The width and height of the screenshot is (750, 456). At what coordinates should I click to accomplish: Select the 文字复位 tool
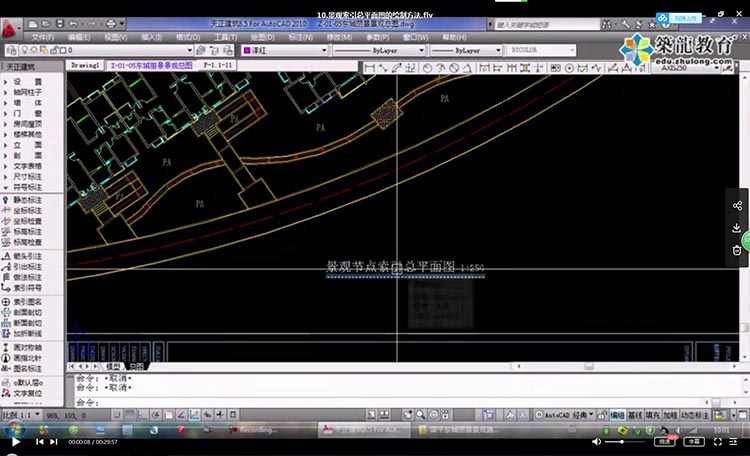(27, 393)
